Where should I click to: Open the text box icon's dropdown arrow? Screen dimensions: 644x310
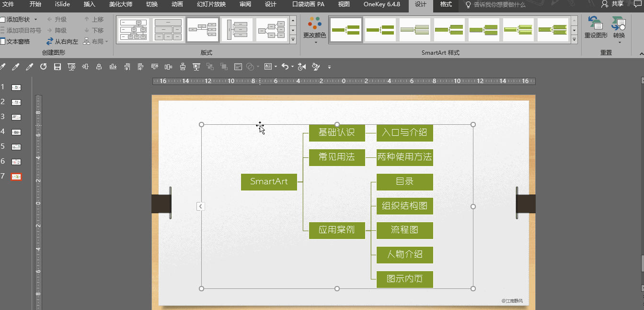(x=276, y=67)
